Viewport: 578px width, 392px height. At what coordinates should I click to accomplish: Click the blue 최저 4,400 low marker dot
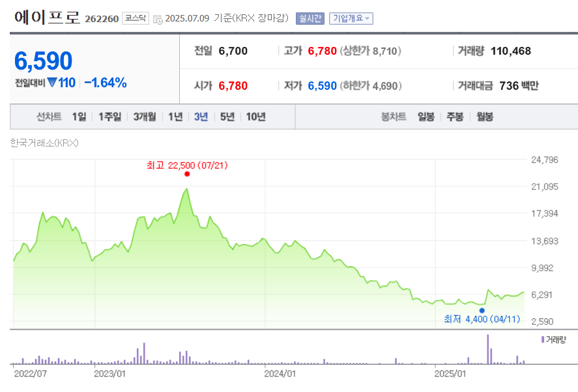(482, 311)
